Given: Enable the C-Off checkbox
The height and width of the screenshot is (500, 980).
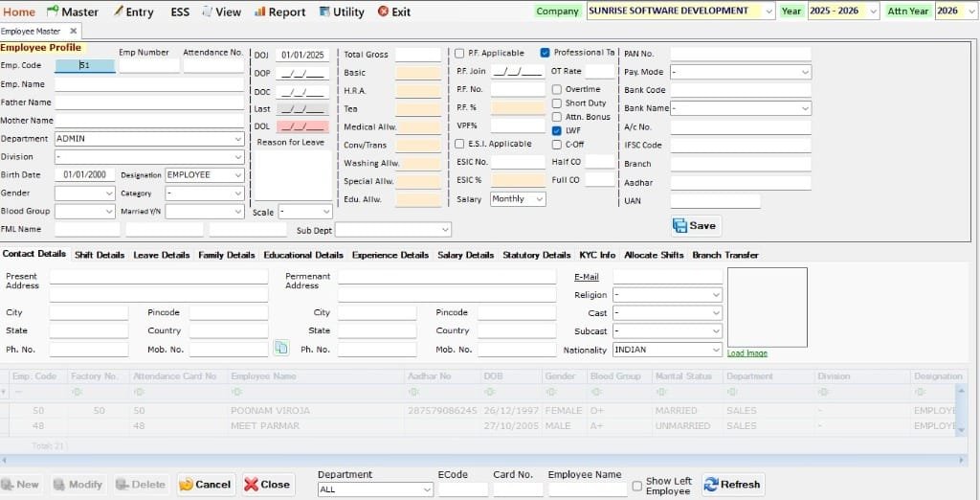Looking at the screenshot, I should point(557,145).
